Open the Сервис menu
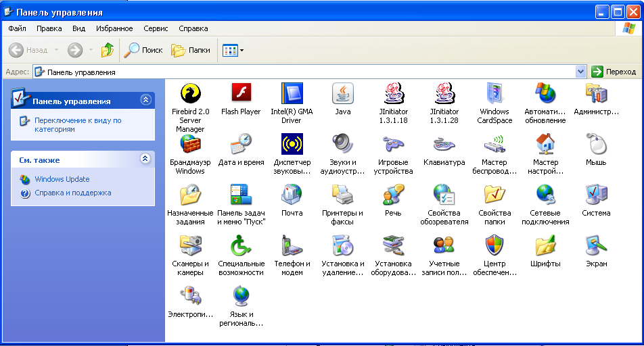644x346 pixels. [x=156, y=28]
